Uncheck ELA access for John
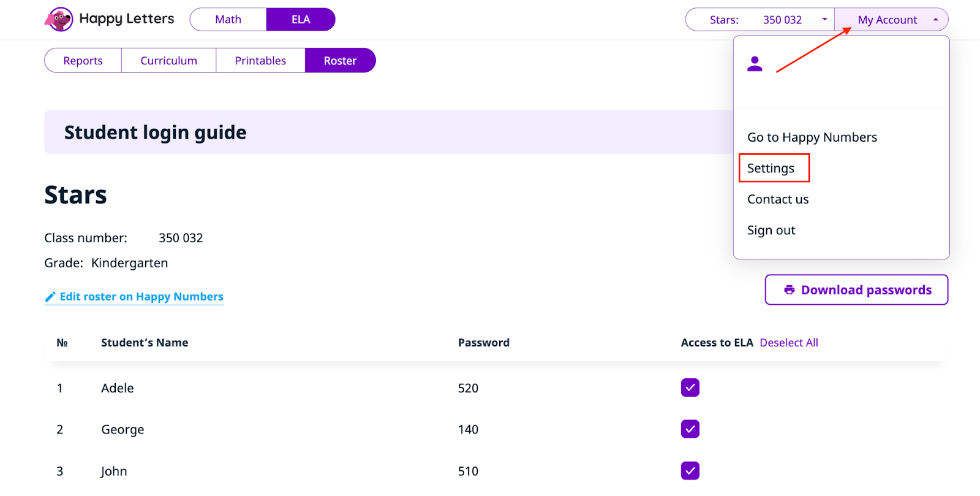980x496 pixels. pos(690,471)
